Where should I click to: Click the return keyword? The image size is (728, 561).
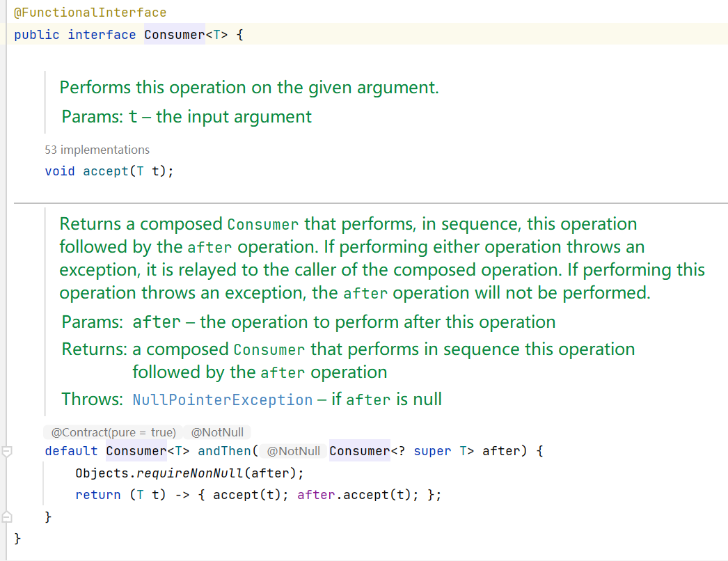(98, 495)
